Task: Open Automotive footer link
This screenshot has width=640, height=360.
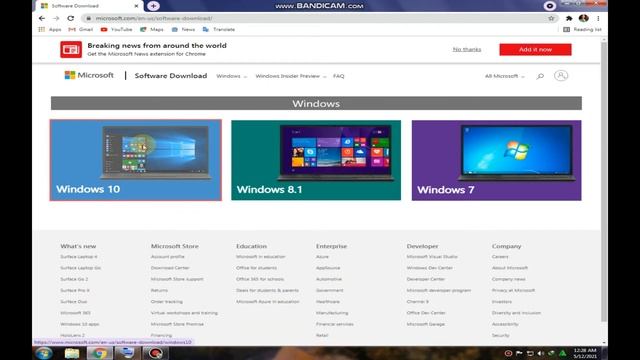Action: (x=329, y=279)
